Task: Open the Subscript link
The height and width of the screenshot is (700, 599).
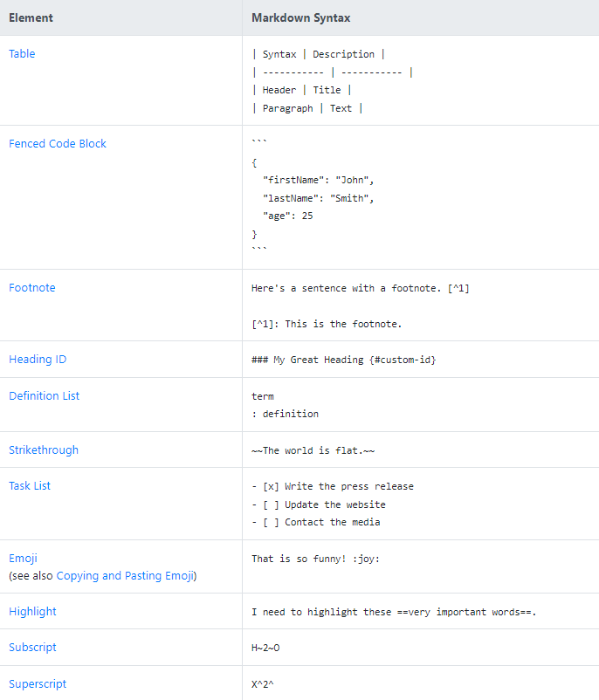Action: (32, 648)
